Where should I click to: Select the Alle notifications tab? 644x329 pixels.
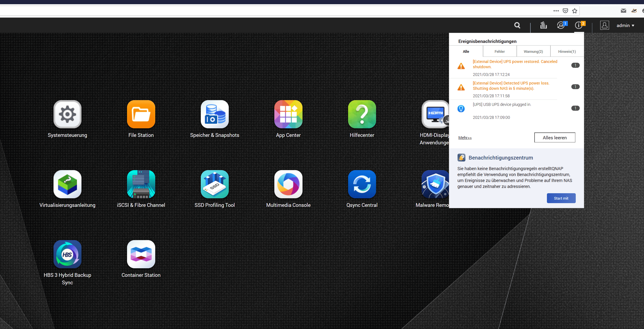(x=466, y=51)
